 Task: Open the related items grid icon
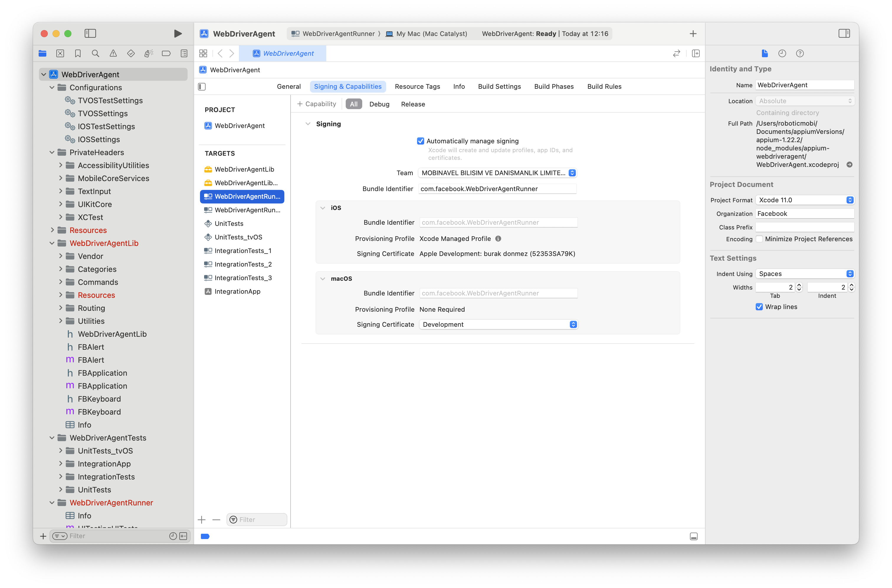(x=203, y=54)
